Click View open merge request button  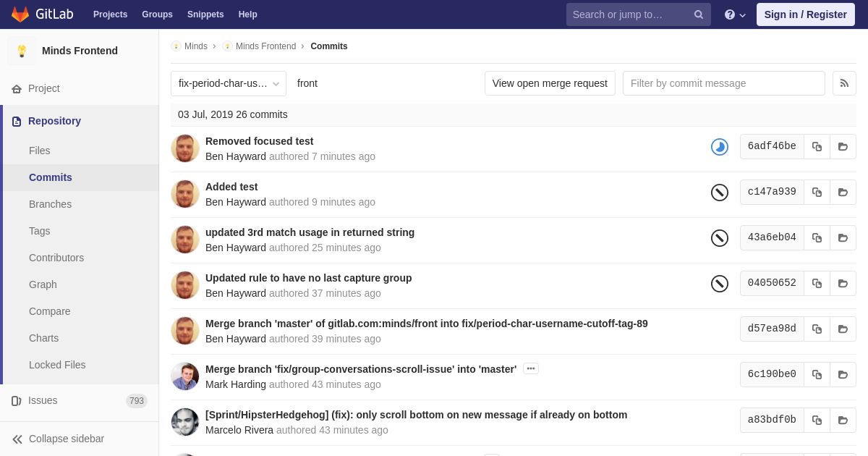pyautogui.click(x=550, y=83)
